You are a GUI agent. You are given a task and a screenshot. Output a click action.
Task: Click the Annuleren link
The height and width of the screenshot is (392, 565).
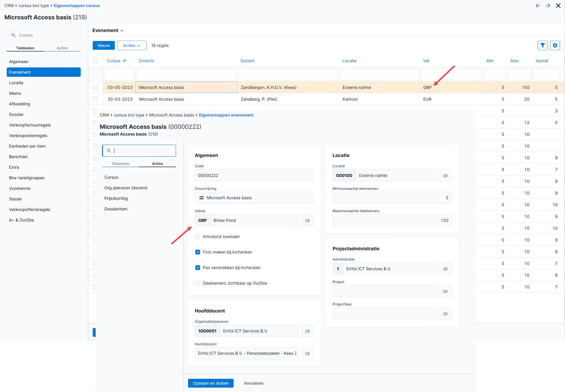(x=254, y=383)
